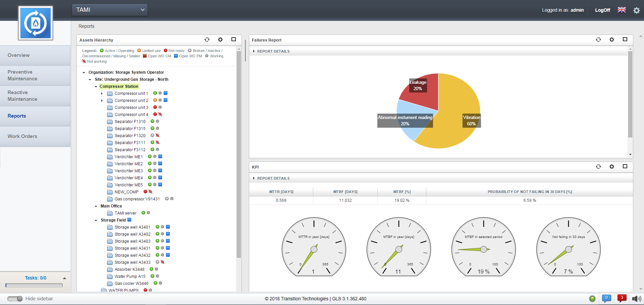644x305 pixels.
Task: Open Assets Hierarchy settings gear
Action: pos(220,40)
